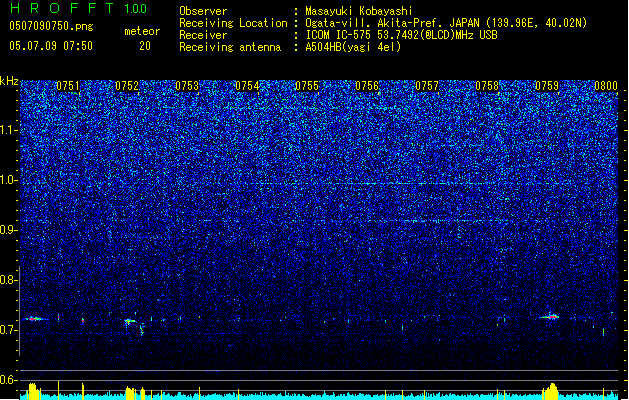Click the 0753 time marker
The width and height of the screenshot is (629, 400).
187,86
